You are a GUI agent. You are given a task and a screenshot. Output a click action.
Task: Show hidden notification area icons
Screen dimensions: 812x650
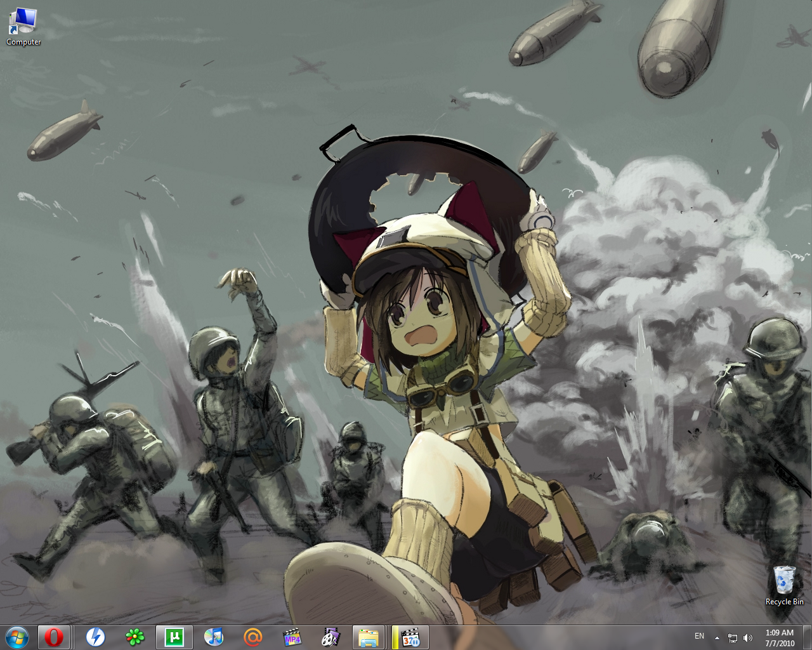(717, 637)
